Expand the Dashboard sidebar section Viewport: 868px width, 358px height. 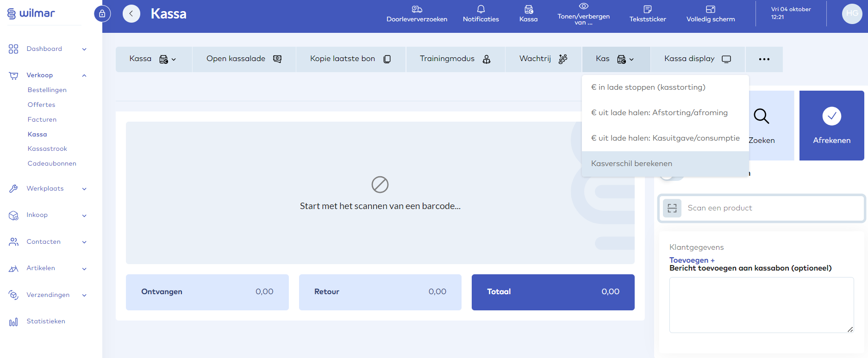click(84, 49)
